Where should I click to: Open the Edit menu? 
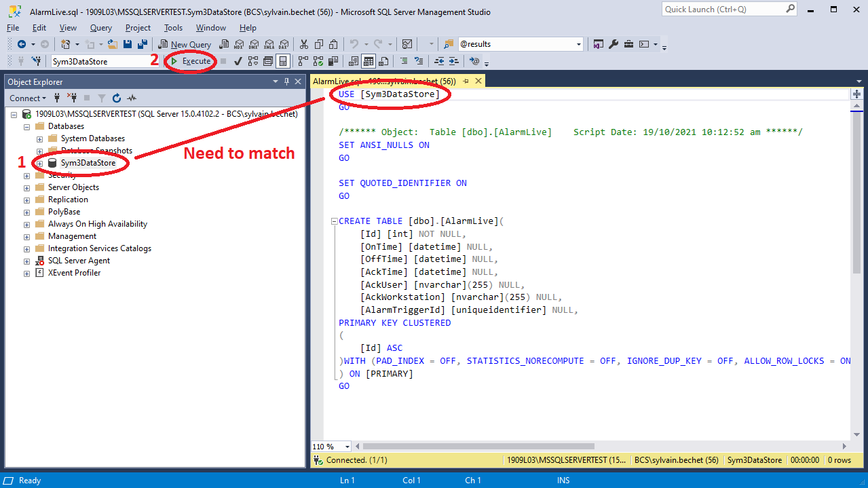coord(39,28)
